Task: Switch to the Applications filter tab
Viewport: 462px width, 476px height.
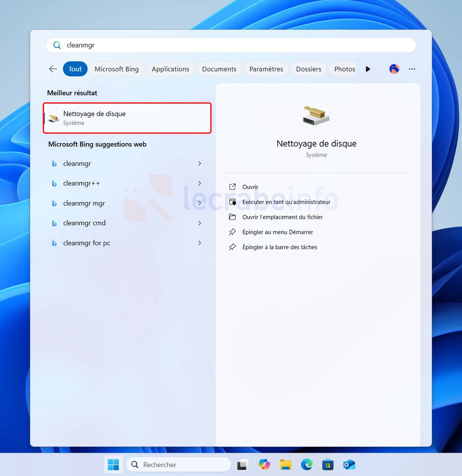Action: [170, 69]
